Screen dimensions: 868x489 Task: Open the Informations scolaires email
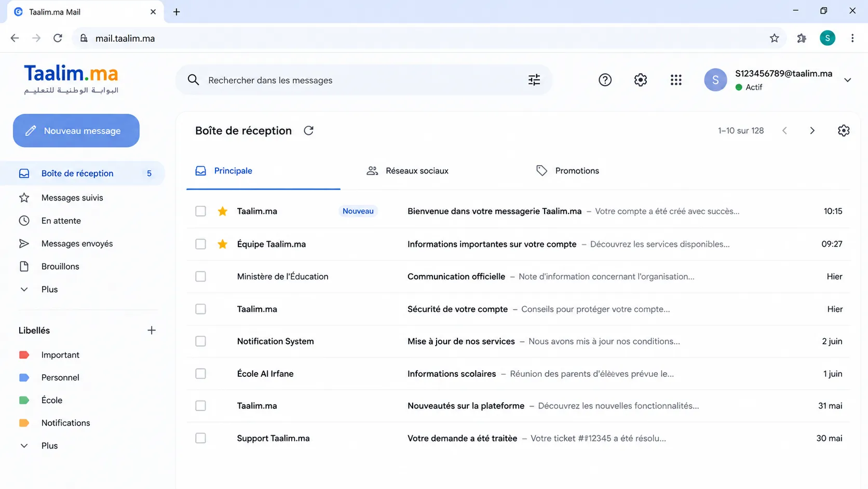coord(518,374)
